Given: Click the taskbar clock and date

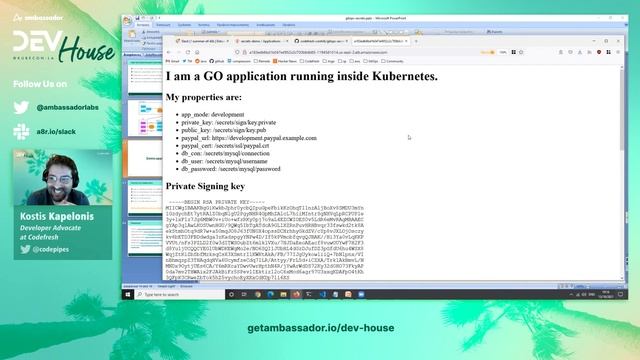Looking at the screenshot, I should pyautogui.click(x=606, y=294).
